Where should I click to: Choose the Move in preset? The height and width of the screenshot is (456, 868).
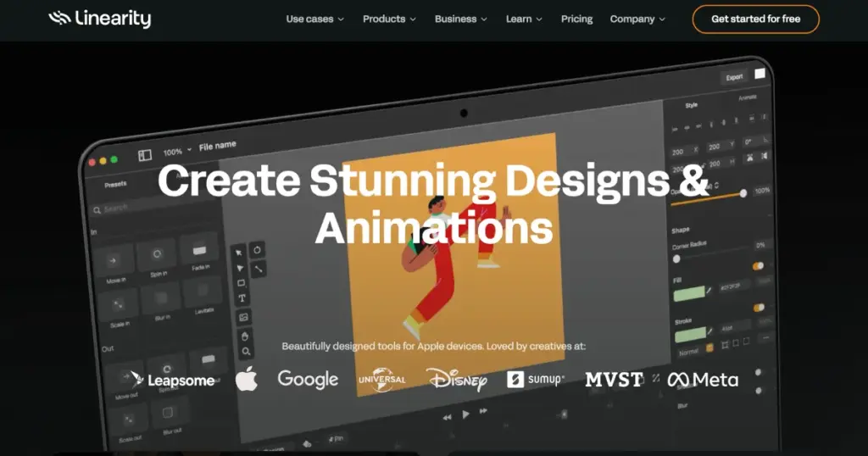114,264
